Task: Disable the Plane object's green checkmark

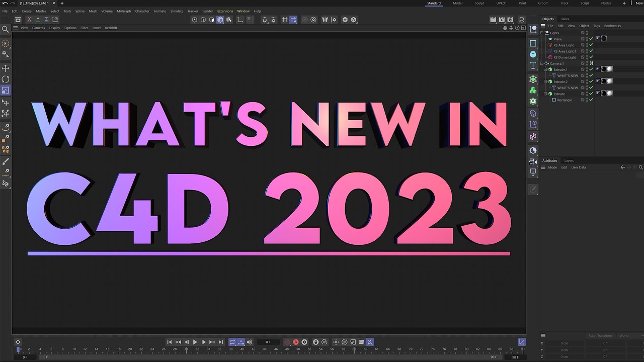Action: pyautogui.click(x=591, y=39)
